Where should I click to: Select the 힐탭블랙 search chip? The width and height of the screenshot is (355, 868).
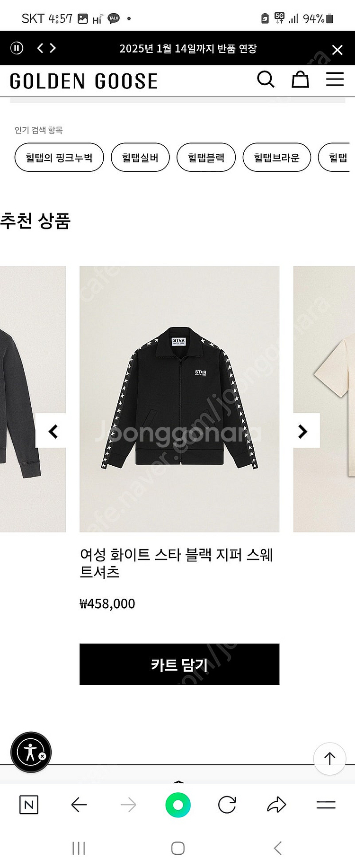coord(206,157)
